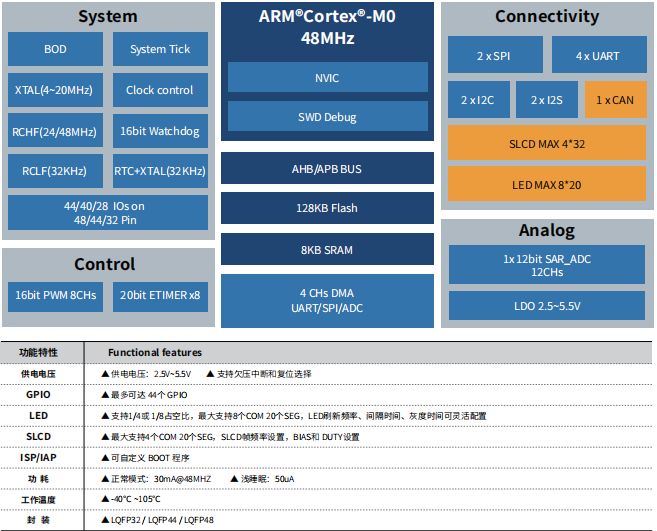Click the BOD block

coord(55,49)
